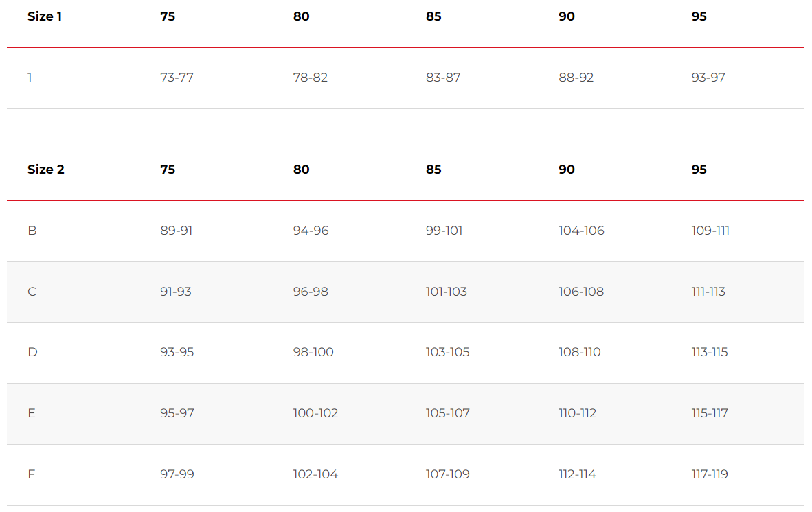
Task: Select the 93-97 cell under column 95
Action: pos(708,78)
